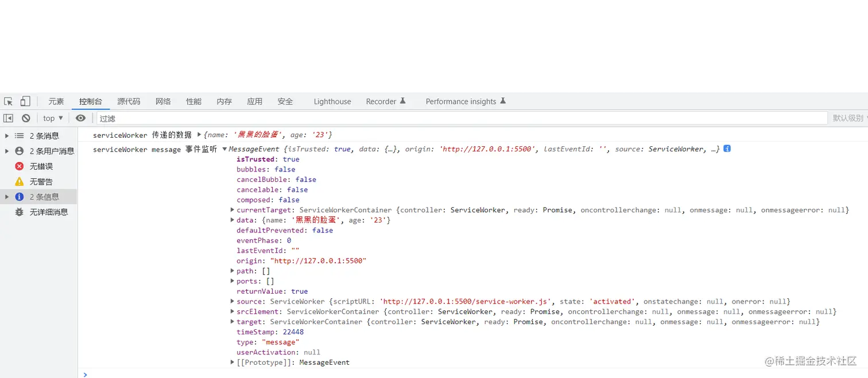
Task: Expand the source ServiceWorker property
Action: click(232, 301)
